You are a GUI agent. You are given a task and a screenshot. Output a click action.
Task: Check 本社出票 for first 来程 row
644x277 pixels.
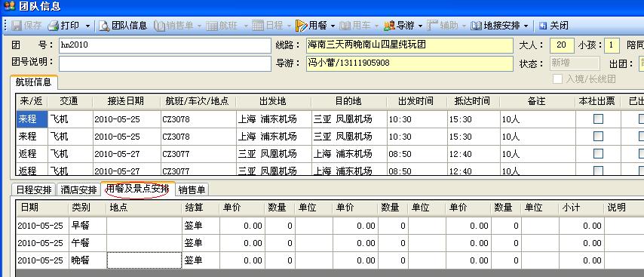599,119
